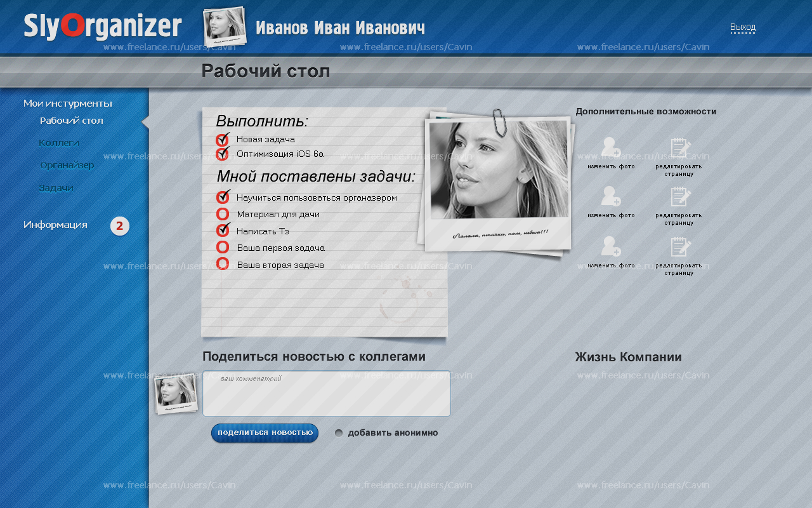
Task: Select 'Рабочий стол' in the sidebar
Action: click(x=72, y=121)
